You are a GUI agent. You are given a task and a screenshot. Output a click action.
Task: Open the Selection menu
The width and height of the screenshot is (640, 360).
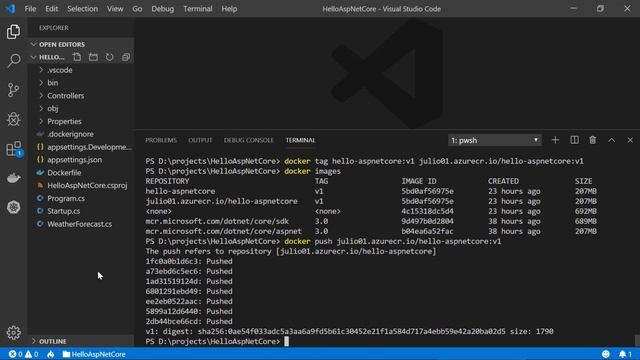(82, 9)
